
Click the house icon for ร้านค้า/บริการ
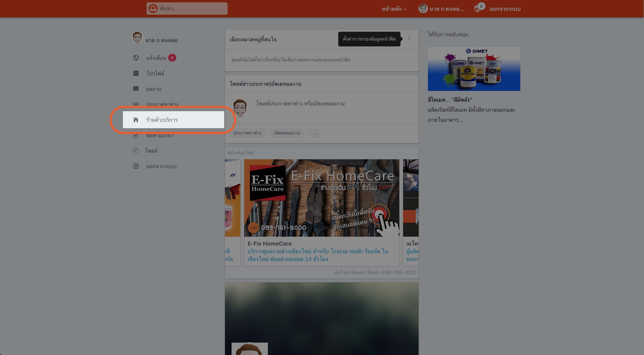tap(136, 120)
